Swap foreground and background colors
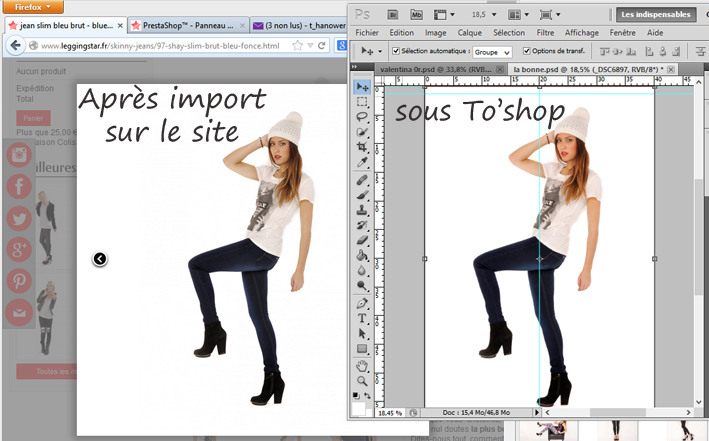 pos(367,396)
